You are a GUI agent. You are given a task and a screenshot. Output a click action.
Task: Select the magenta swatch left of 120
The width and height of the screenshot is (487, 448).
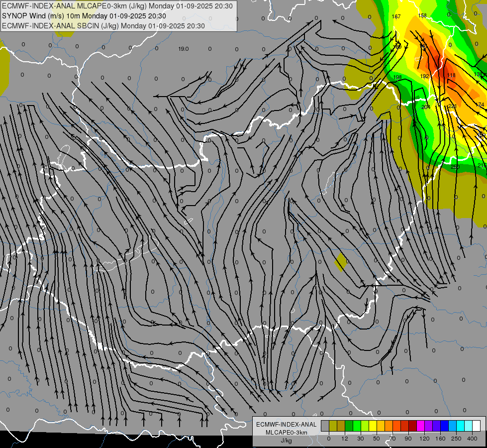(x=420, y=426)
